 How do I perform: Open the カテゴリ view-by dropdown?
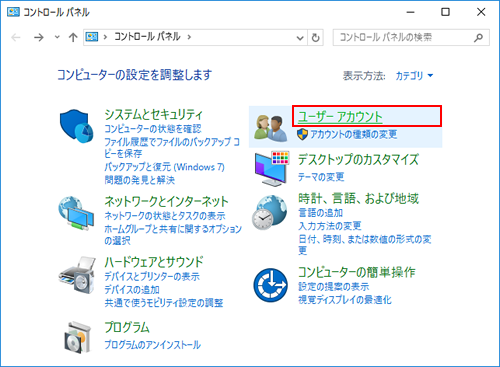pyautogui.click(x=414, y=76)
